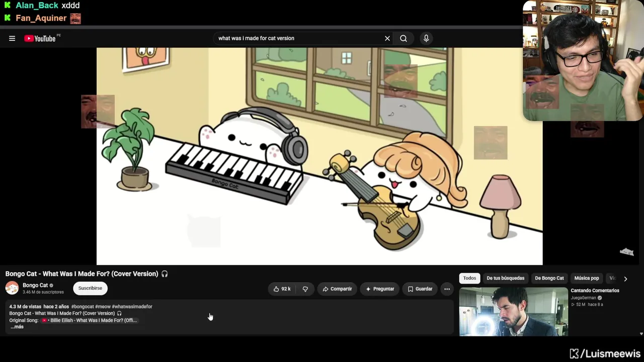Select the De Bongo Cat chip
This screenshot has height=362, width=644.
(x=549, y=278)
